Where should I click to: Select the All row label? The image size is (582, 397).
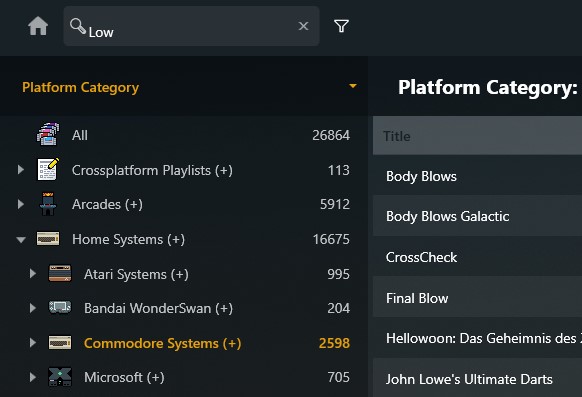80,135
